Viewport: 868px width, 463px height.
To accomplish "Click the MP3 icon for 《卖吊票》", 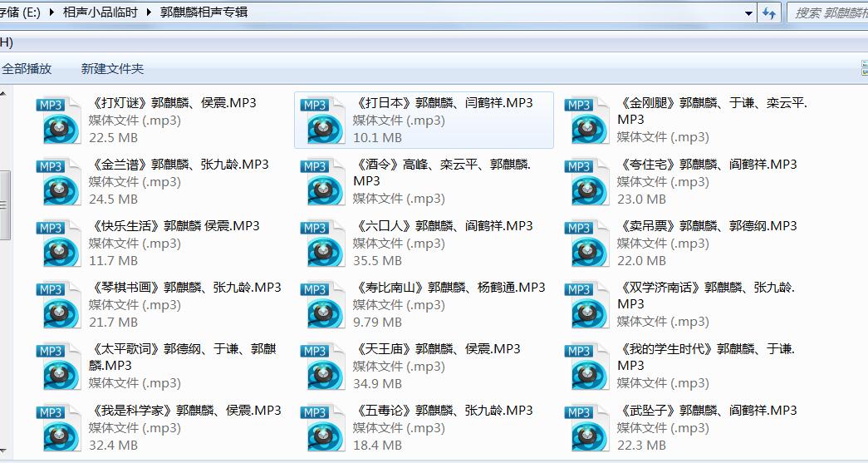I will pyautogui.click(x=586, y=243).
